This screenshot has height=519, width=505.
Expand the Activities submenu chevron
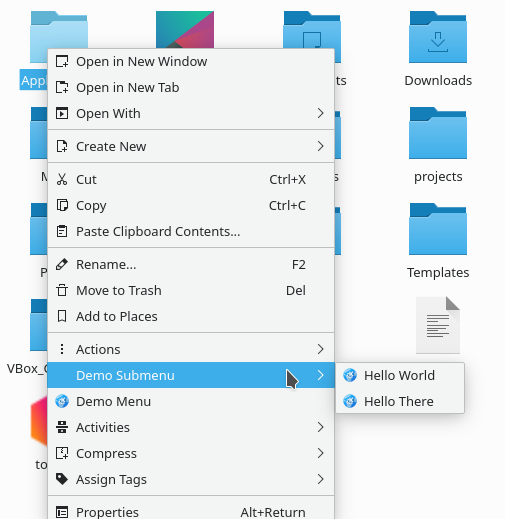point(320,427)
